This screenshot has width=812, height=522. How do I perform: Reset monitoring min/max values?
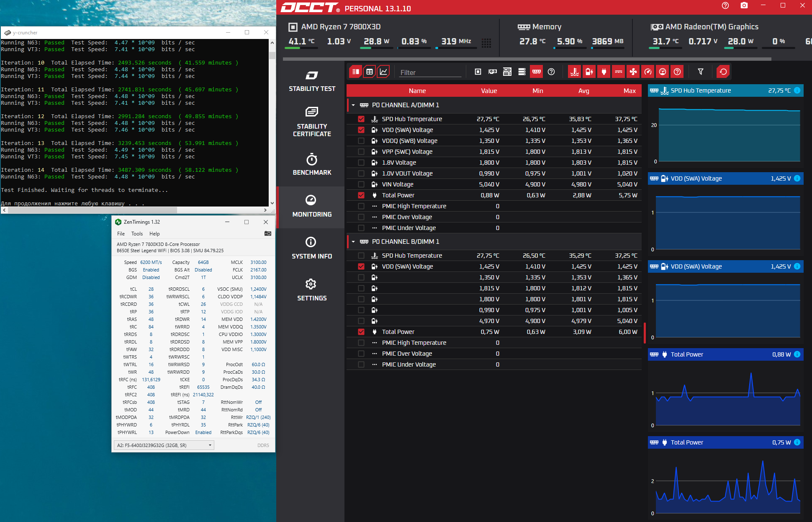[x=723, y=72]
